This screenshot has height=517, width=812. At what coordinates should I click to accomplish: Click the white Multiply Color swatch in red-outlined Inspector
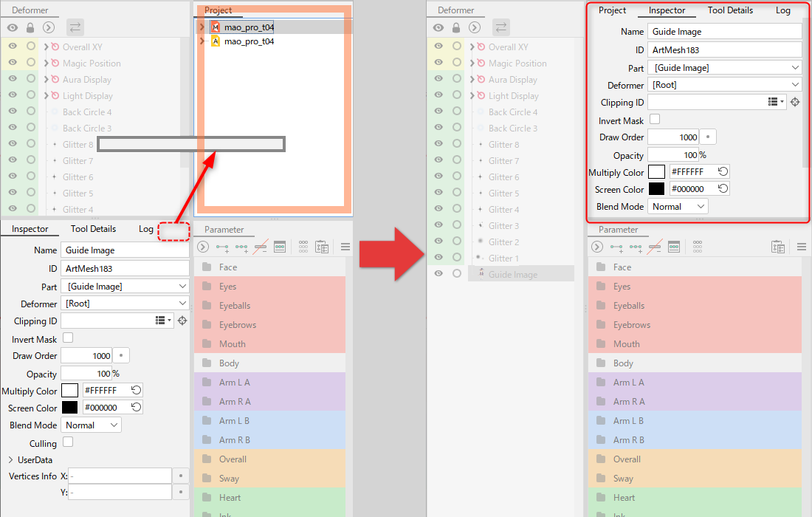coord(656,172)
